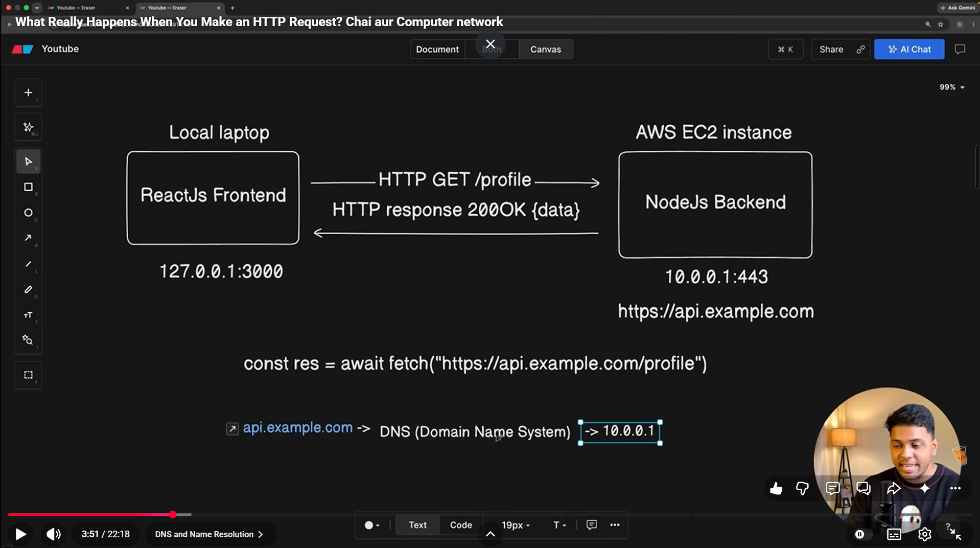Toggle autoplay switch in player
980x548 pixels.
(x=862, y=534)
